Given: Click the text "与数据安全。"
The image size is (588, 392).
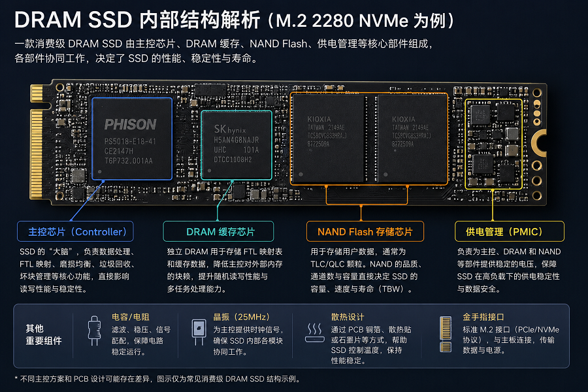Looking at the screenshot, I should pos(479,289).
